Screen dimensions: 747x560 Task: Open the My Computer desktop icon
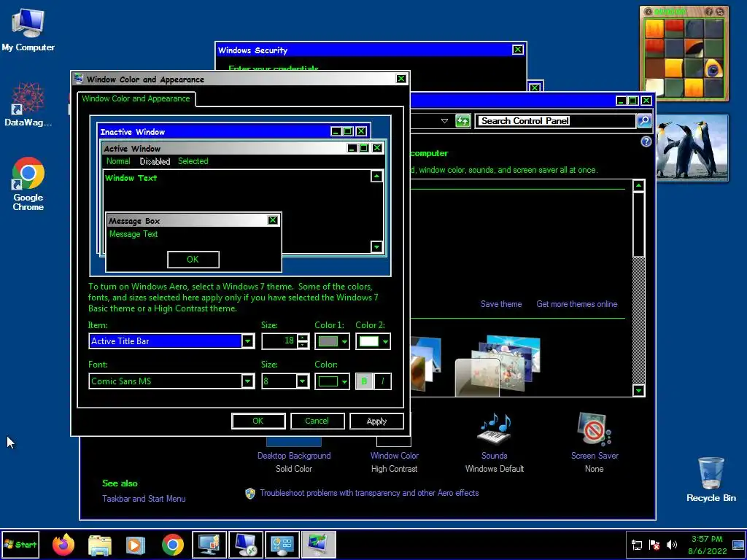pyautogui.click(x=28, y=29)
